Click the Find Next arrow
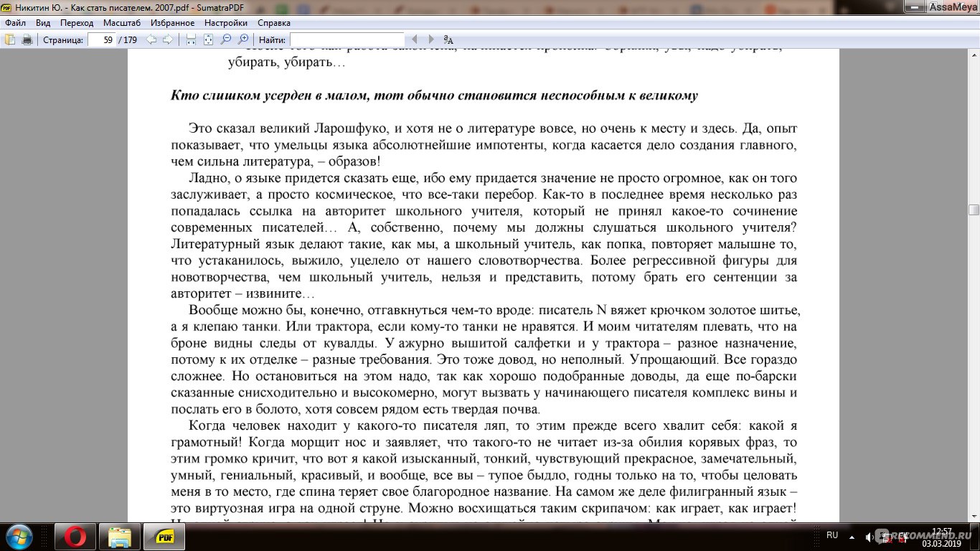 point(431,39)
